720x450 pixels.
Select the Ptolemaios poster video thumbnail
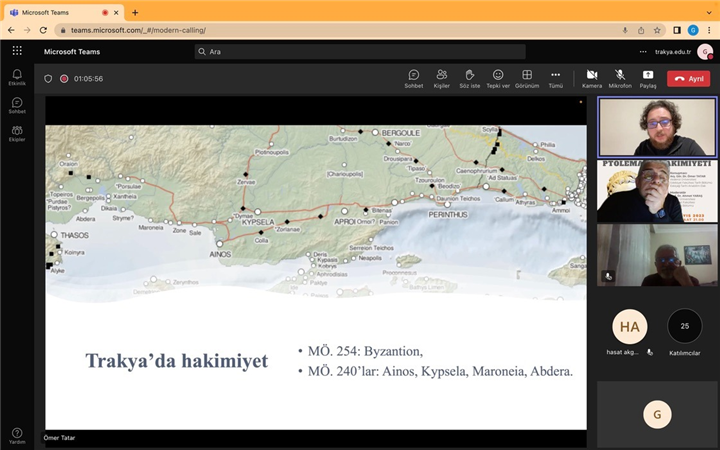click(657, 191)
